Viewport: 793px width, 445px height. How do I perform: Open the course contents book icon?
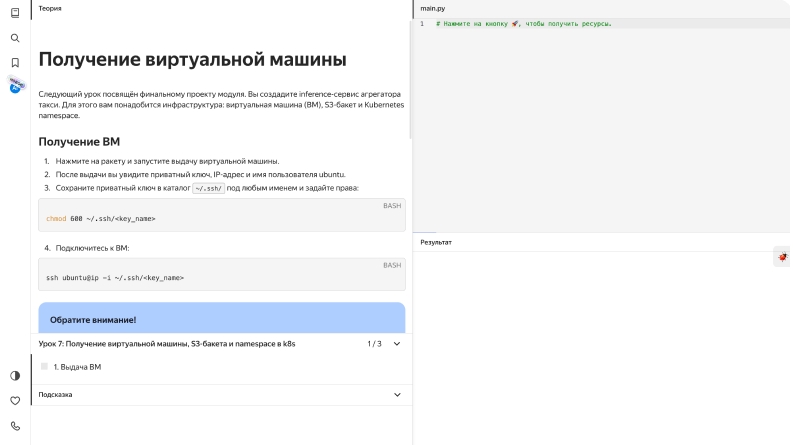pyautogui.click(x=15, y=12)
